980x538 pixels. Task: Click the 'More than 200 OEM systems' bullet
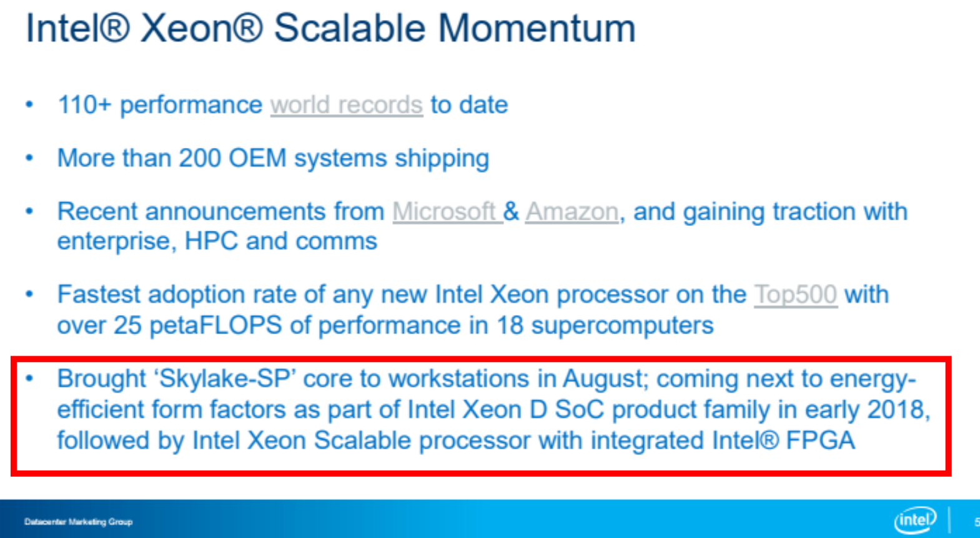pyautogui.click(x=273, y=159)
